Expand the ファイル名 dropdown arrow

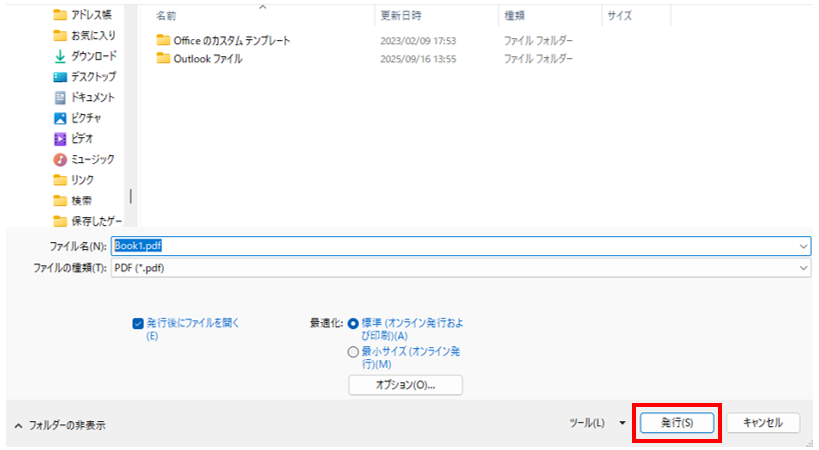804,245
